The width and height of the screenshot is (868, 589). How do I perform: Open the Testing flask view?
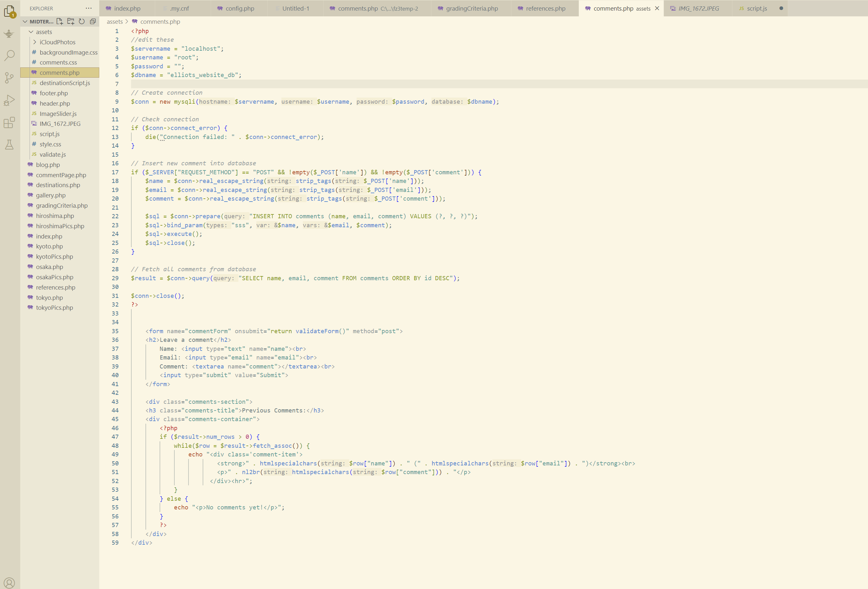click(x=9, y=145)
